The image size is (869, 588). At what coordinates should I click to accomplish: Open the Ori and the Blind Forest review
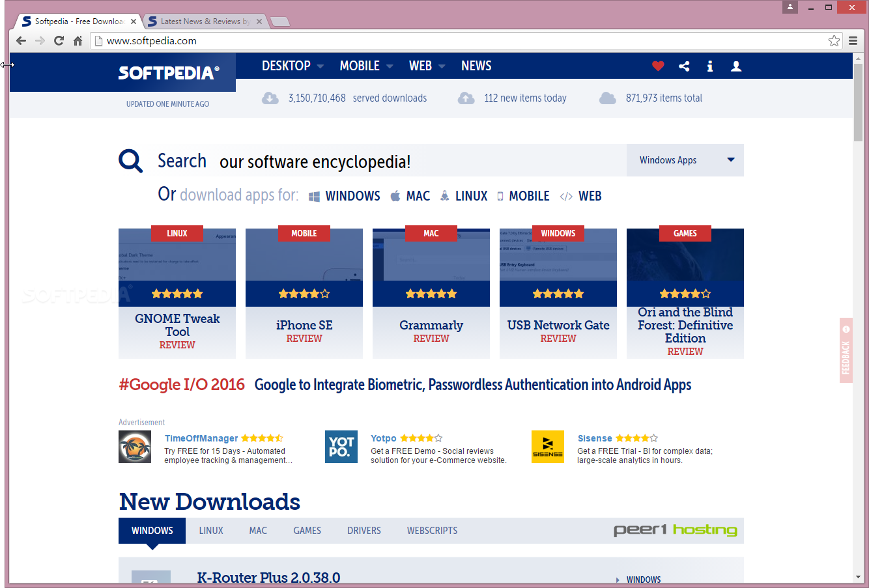tap(685, 294)
